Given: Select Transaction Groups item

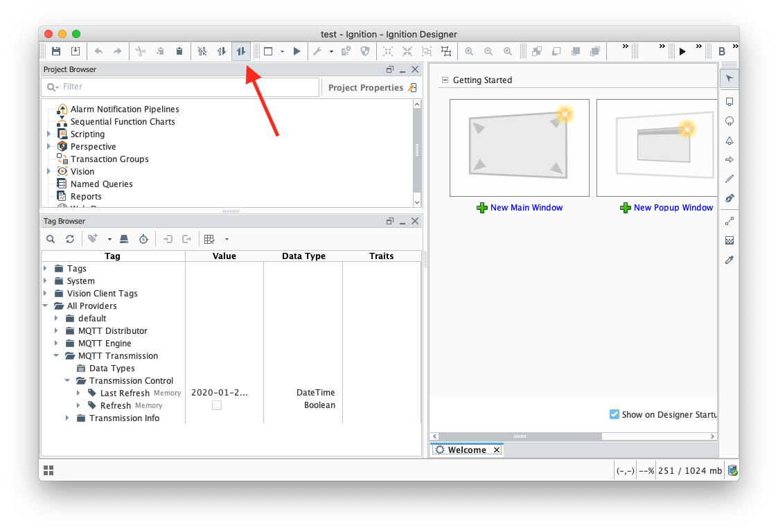Looking at the screenshot, I should 109,159.
